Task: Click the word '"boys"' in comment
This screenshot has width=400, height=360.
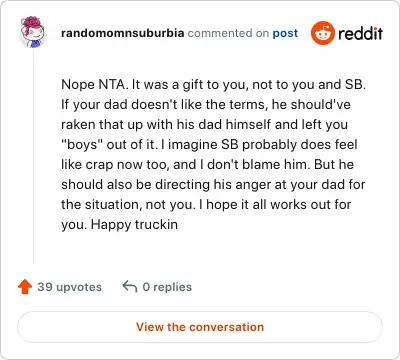Action: coord(82,144)
